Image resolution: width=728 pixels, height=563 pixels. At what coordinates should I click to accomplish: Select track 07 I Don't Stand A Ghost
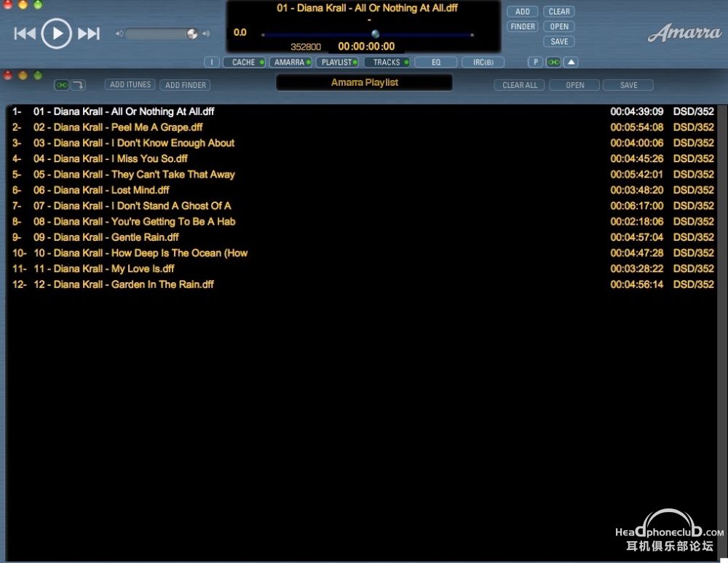362,206
